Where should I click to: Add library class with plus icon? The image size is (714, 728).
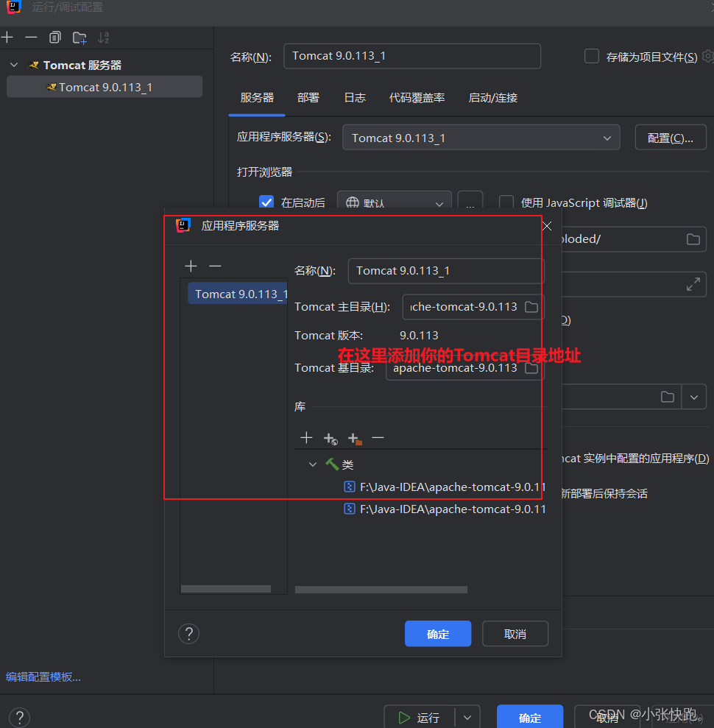coord(306,437)
